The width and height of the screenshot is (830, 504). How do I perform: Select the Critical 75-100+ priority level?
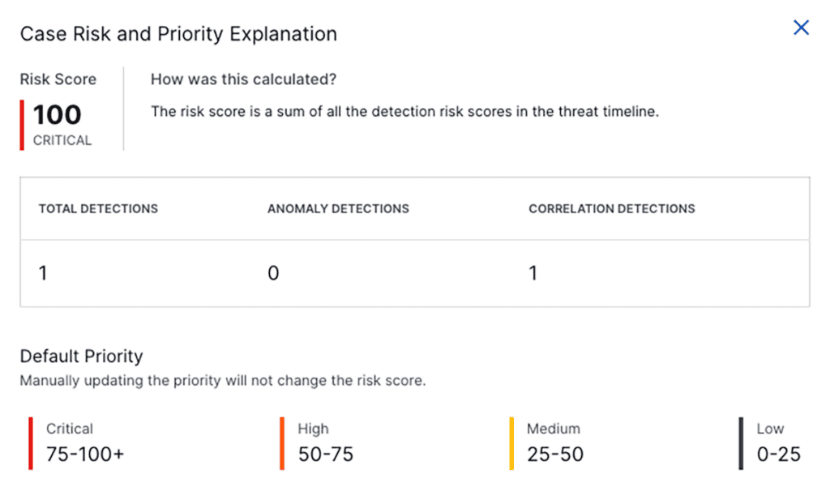tap(84, 442)
